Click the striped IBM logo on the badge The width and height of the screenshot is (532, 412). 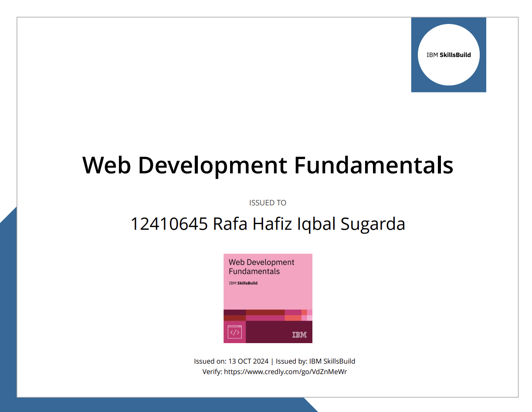coord(299,335)
